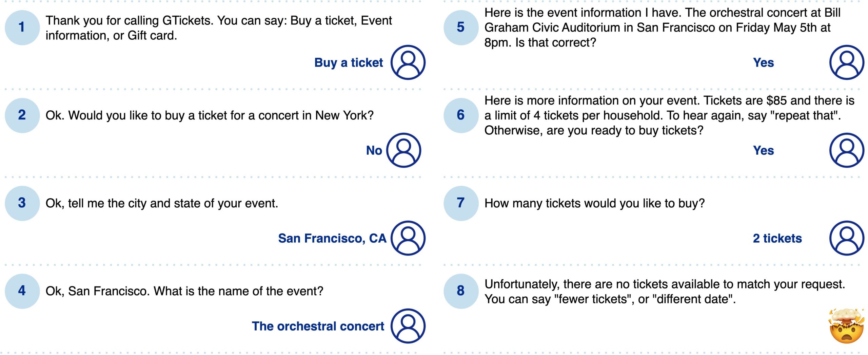
Task: Click the step 1 number badge
Action: click(x=22, y=27)
